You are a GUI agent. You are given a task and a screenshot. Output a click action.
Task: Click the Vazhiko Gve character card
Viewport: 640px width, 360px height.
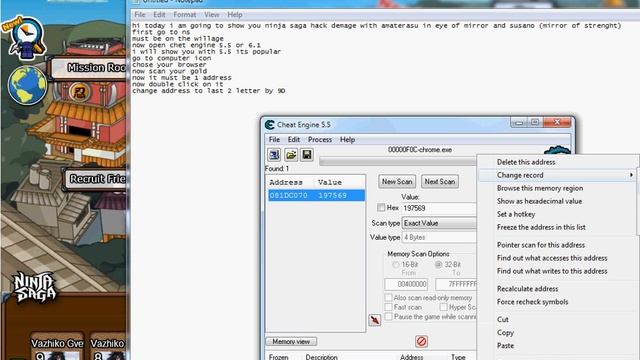click(x=57, y=347)
